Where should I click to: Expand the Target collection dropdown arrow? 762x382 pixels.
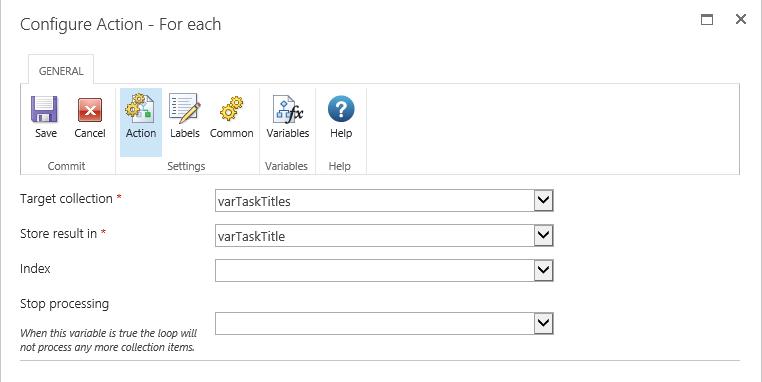click(x=543, y=200)
